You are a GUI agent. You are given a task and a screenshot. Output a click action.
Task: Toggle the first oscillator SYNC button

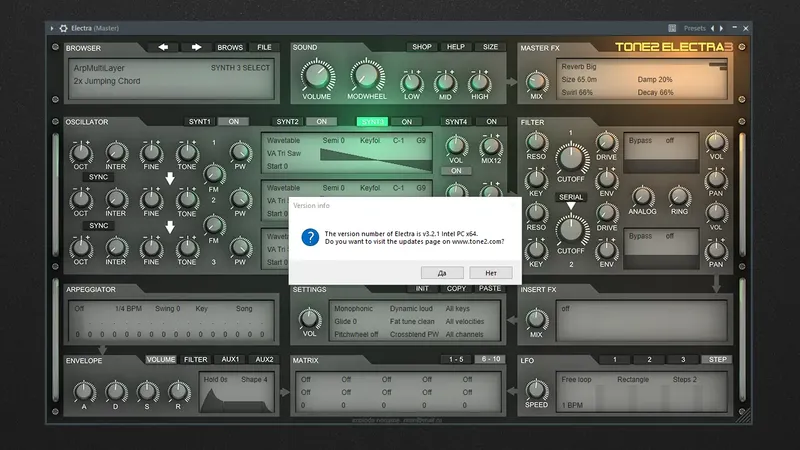point(98,177)
